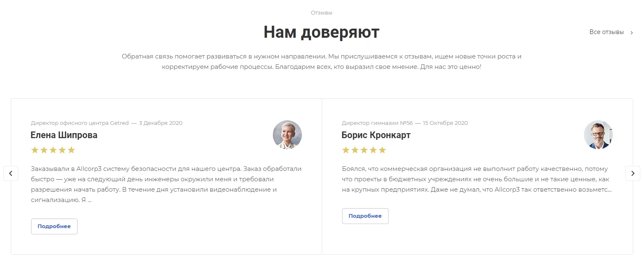Click the Елена Шипрова name heading

(64, 135)
